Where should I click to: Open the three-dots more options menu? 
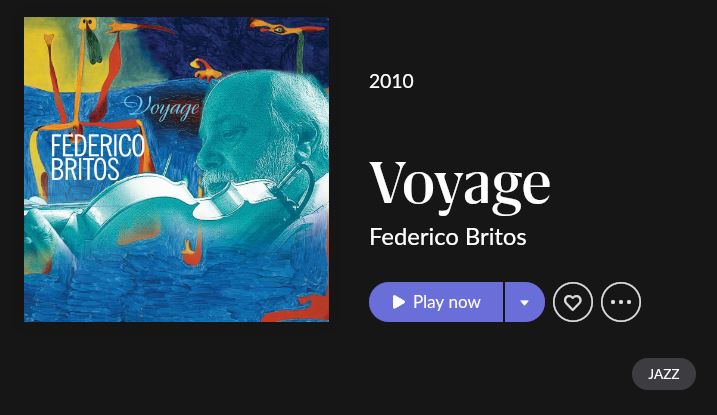pos(621,302)
